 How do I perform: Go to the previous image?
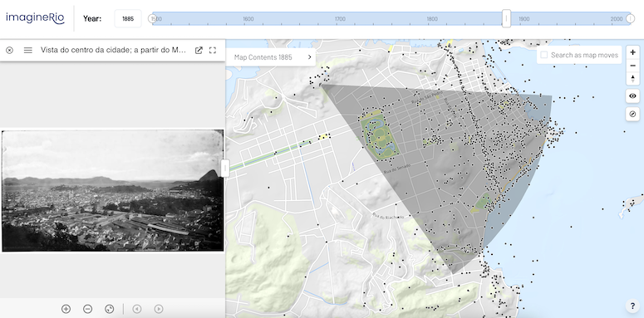coord(137,309)
